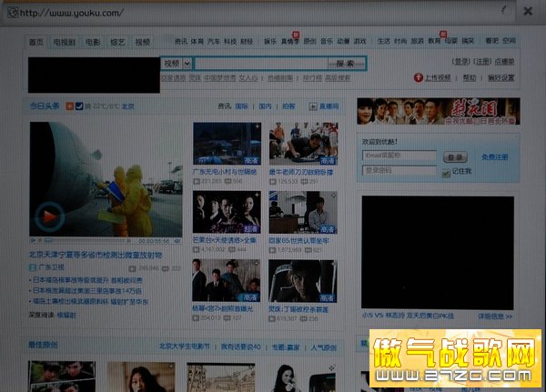Click the orange weather icon beside 今日头条
Image resolution: width=546 pixels, height=392 pixels.
pyautogui.click(x=70, y=106)
